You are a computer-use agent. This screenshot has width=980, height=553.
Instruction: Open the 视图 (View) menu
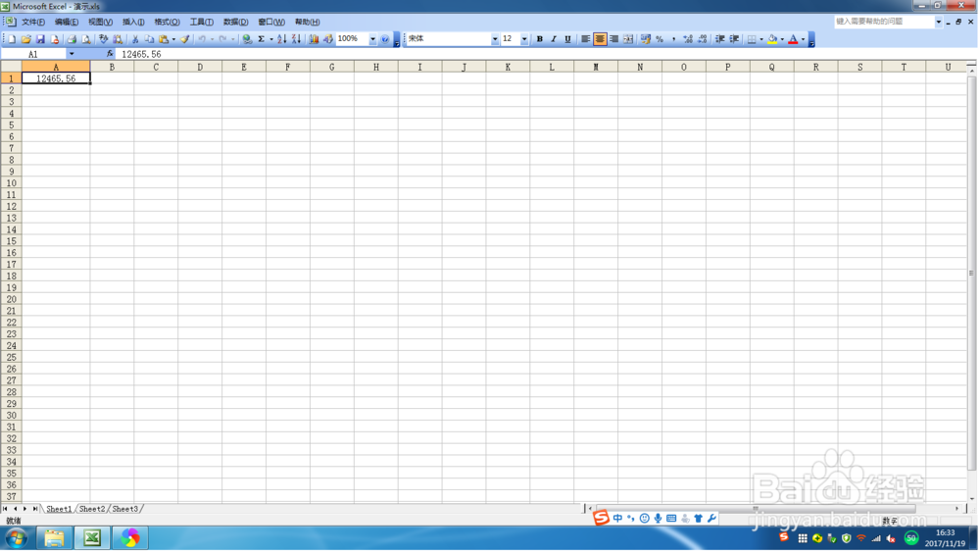click(x=100, y=22)
